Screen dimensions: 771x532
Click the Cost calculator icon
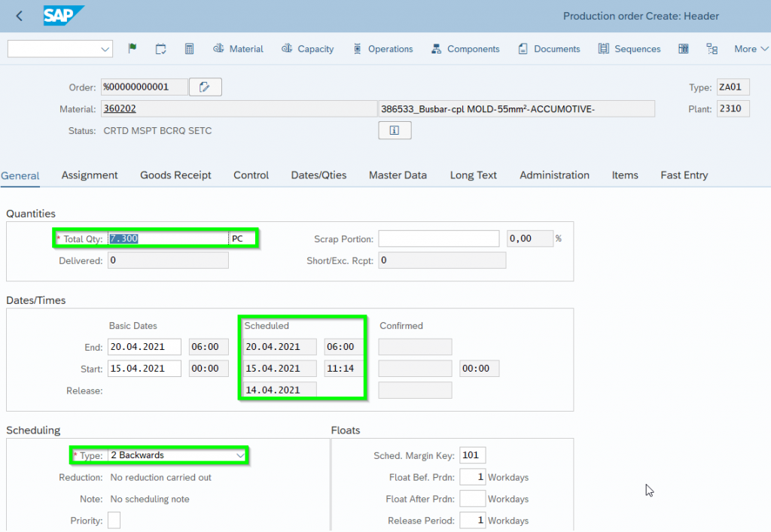pos(190,49)
